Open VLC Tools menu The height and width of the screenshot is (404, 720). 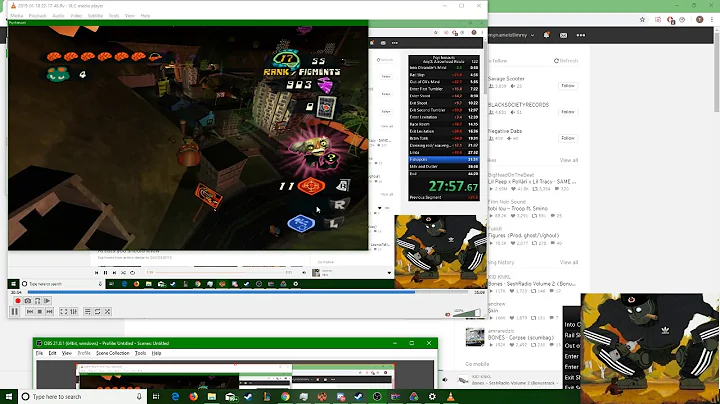coord(114,16)
